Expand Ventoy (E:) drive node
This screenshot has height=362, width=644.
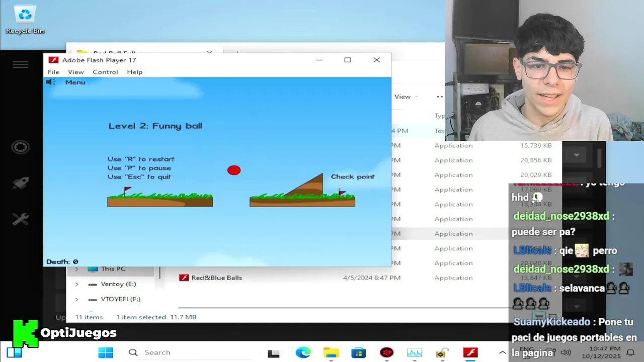(76, 284)
